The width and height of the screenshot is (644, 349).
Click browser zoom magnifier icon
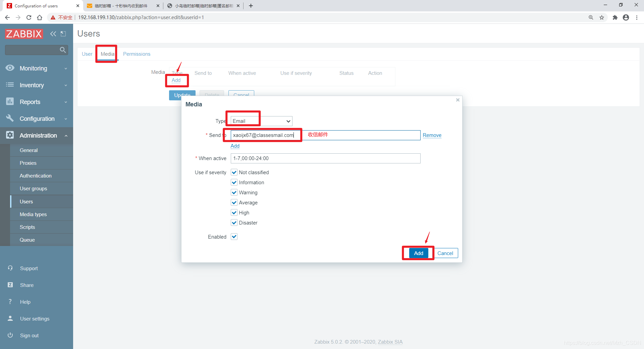[x=591, y=17]
